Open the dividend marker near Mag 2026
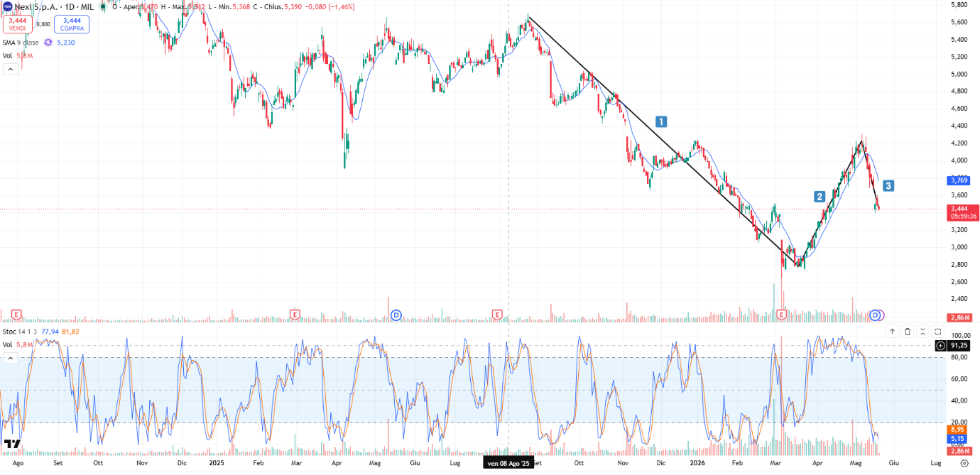 pyautogui.click(x=876, y=315)
